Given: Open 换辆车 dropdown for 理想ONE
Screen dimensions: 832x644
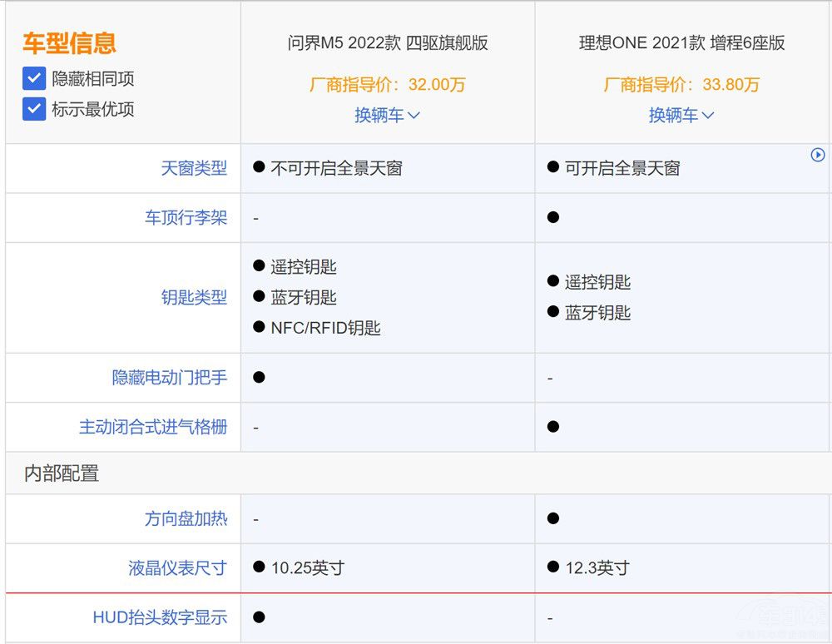Looking at the screenshot, I should pyautogui.click(x=681, y=115).
